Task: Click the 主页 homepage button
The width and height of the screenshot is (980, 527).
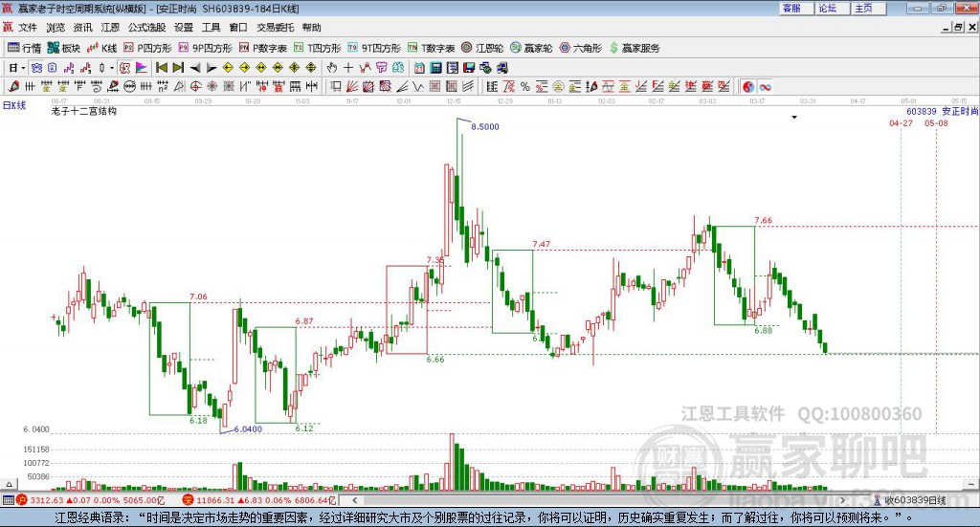Action: [869, 8]
